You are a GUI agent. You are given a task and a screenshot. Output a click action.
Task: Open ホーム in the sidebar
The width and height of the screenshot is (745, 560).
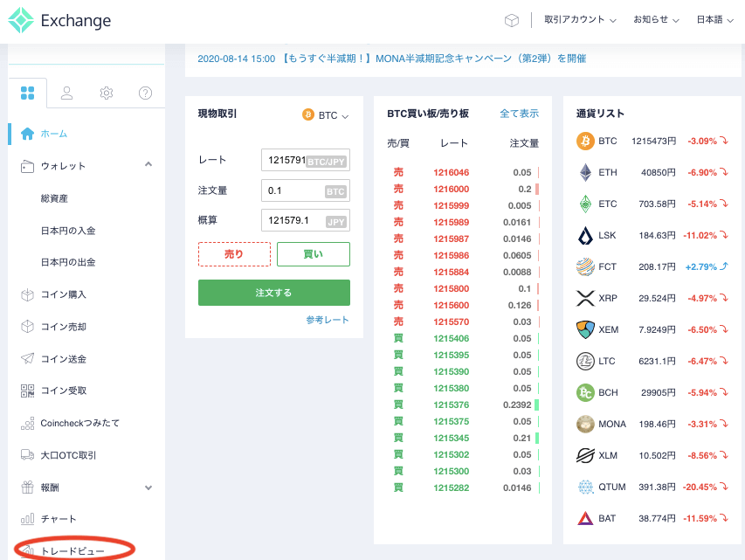pos(53,134)
